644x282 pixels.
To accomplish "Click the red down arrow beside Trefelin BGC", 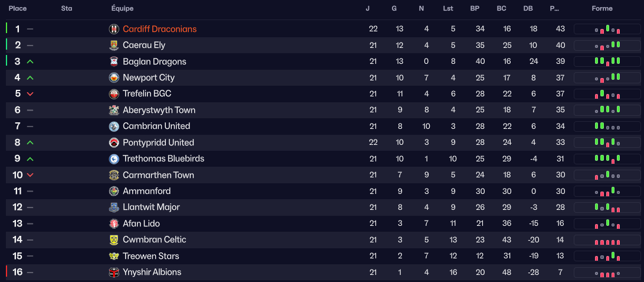I will (x=30, y=94).
